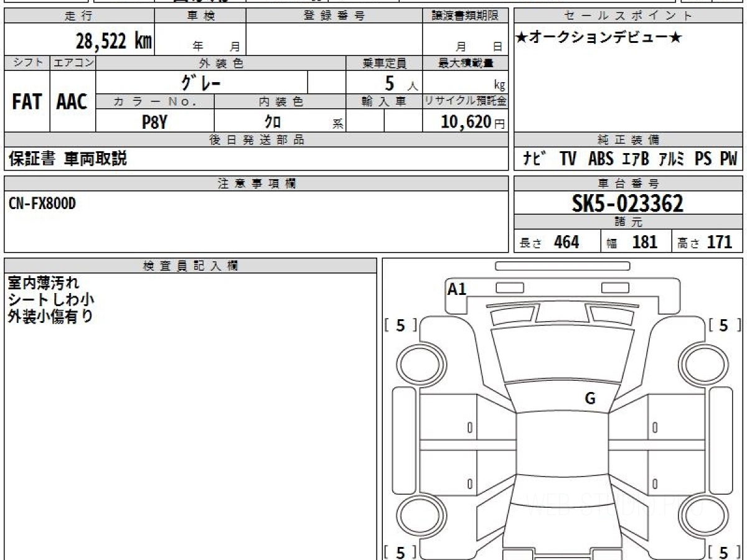Screen dimensions: 747x560
Task: Click the 譲渡書類期限 header
Action: pos(466,16)
